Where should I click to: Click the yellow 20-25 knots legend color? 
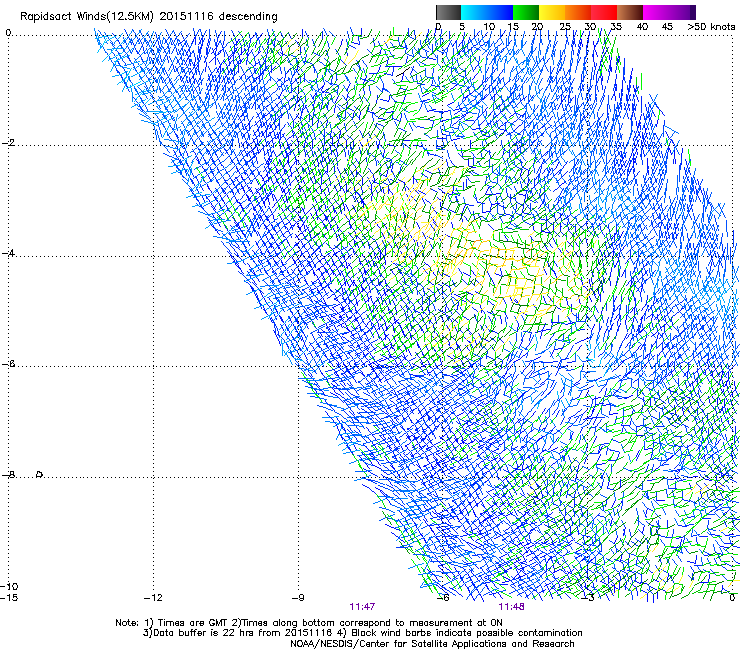point(552,12)
